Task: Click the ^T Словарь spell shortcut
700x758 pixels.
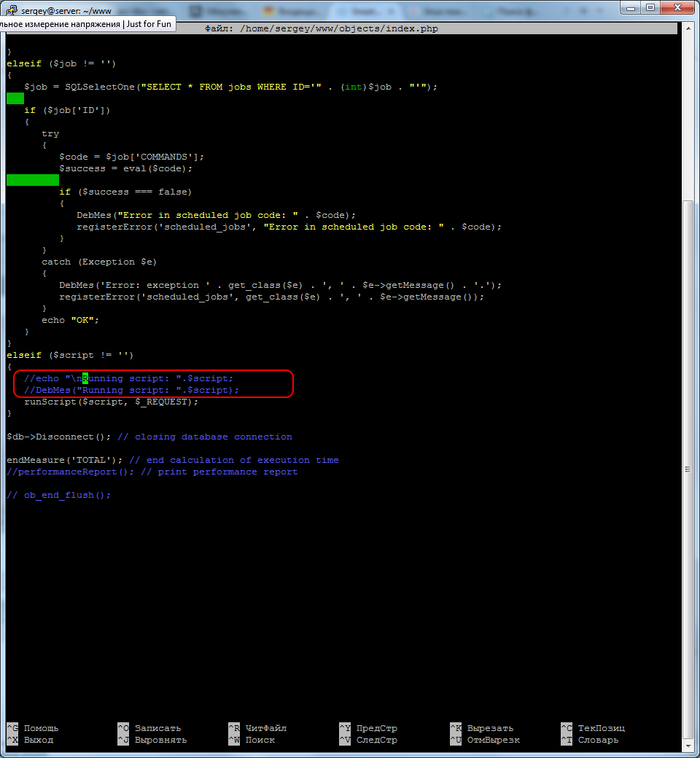Action: coord(590,740)
